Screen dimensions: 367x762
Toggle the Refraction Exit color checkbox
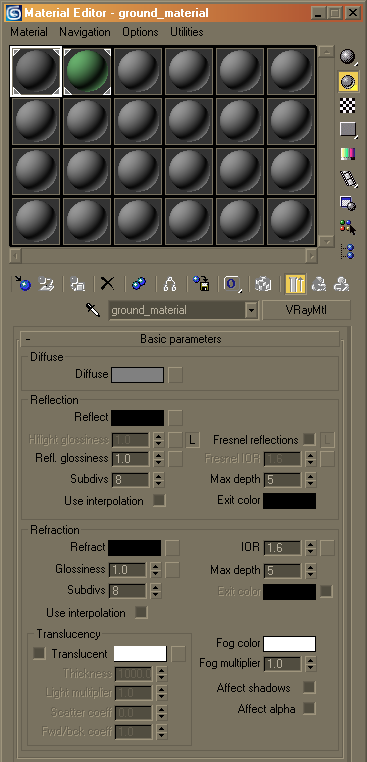pyautogui.click(x=327, y=591)
